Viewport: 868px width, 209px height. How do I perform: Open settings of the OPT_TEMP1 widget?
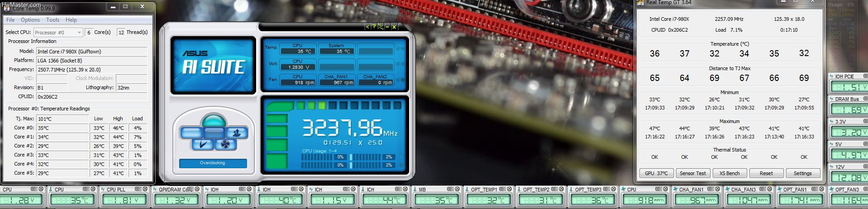pos(502,189)
